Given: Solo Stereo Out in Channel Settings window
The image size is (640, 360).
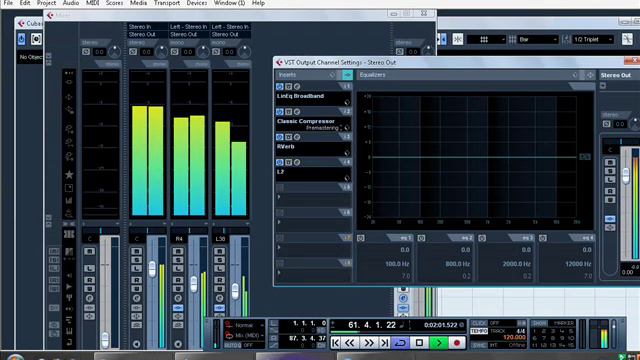Looking at the screenshot, I should coord(610,171).
